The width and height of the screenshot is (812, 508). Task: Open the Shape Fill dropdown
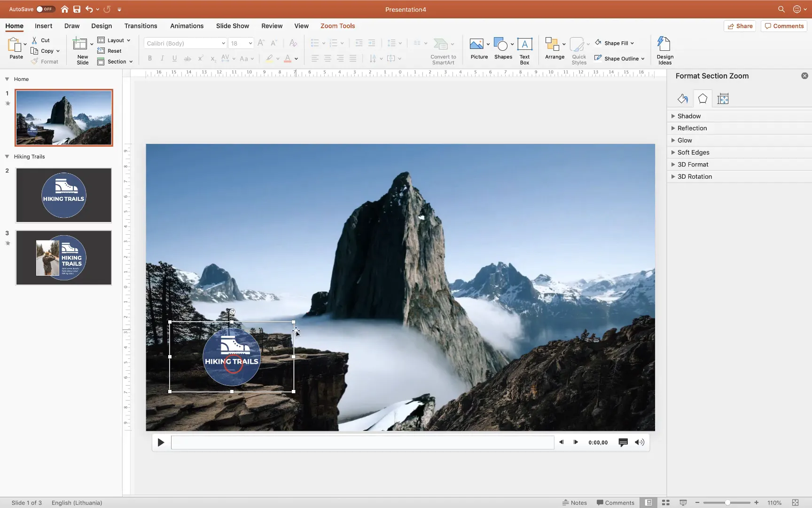pos(615,43)
